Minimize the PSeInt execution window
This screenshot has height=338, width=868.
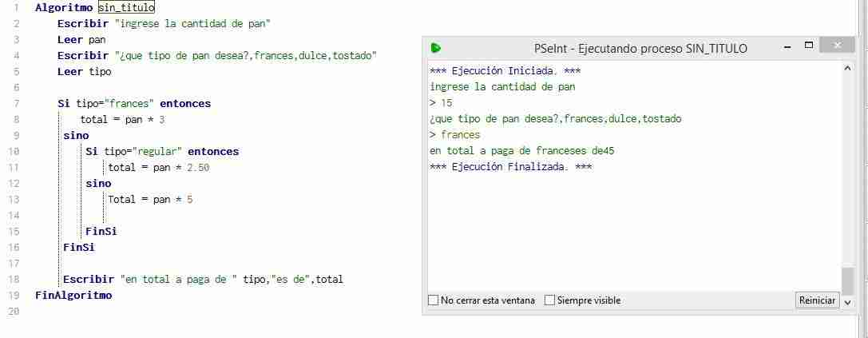tap(787, 48)
